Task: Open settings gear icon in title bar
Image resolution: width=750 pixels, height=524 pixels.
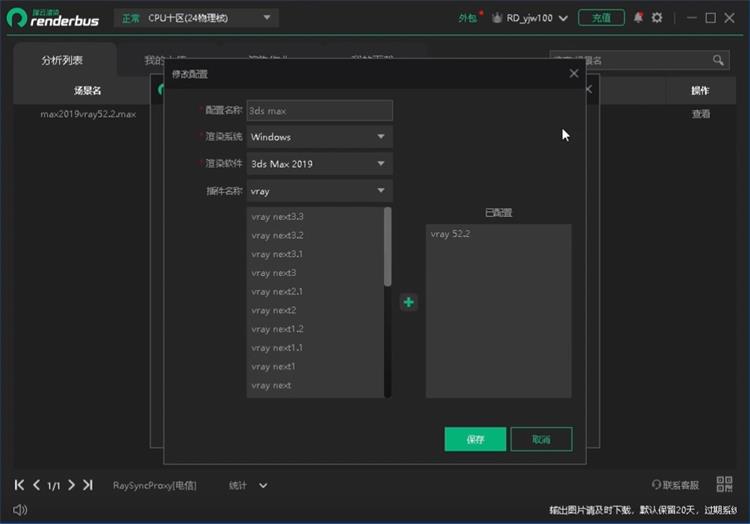Action: (x=657, y=18)
